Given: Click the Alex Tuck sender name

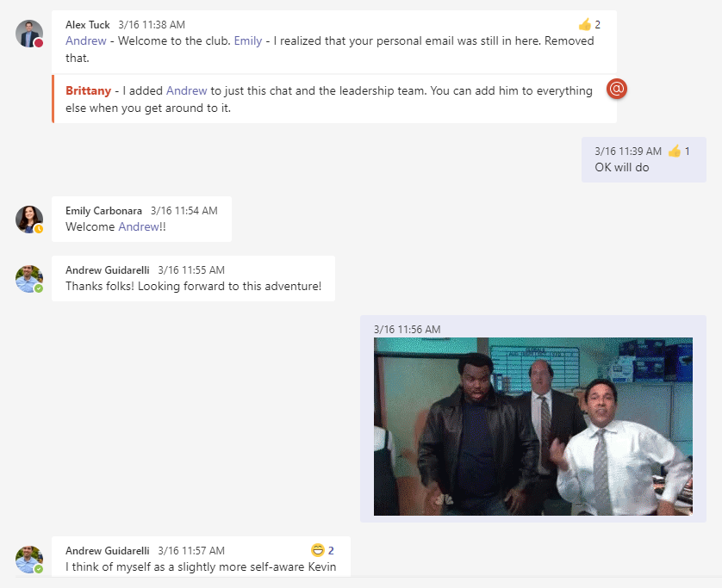Looking at the screenshot, I should pyautogui.click(x=88, y=25).
